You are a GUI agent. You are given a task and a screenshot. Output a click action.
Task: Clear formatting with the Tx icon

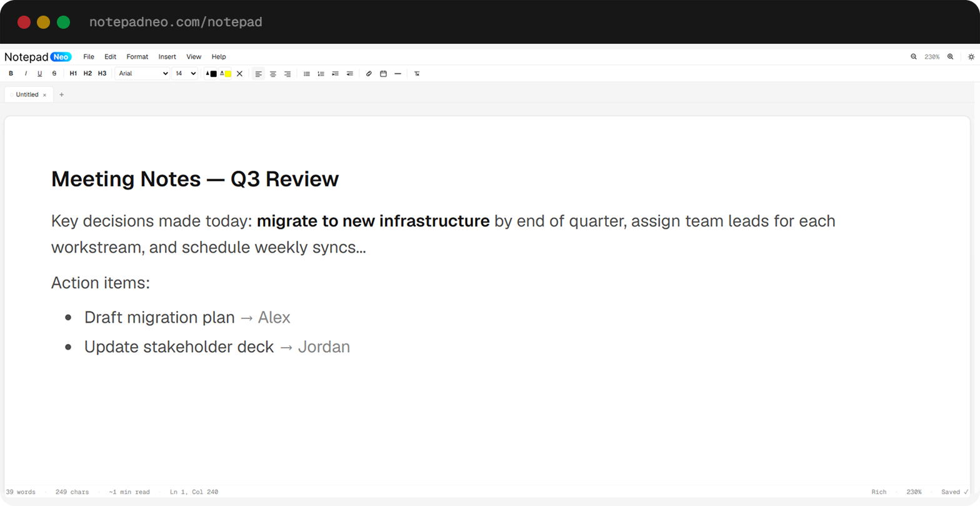pyautogui.click(x=417, y=74)
